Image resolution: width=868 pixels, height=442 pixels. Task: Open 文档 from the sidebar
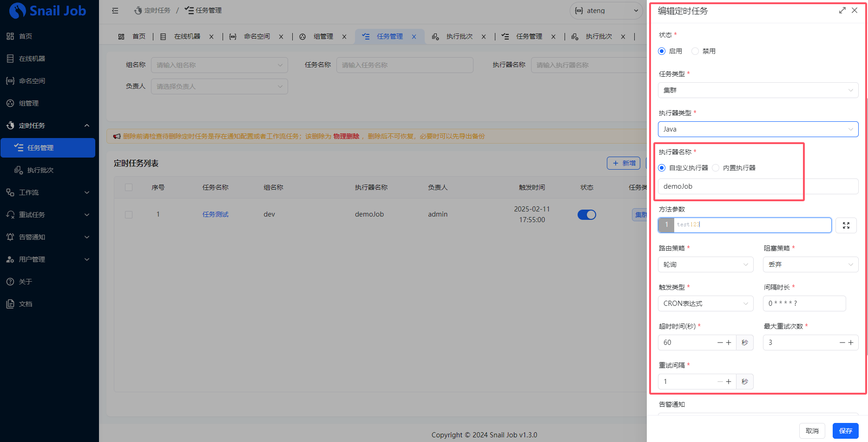click(x=26, y=304)
